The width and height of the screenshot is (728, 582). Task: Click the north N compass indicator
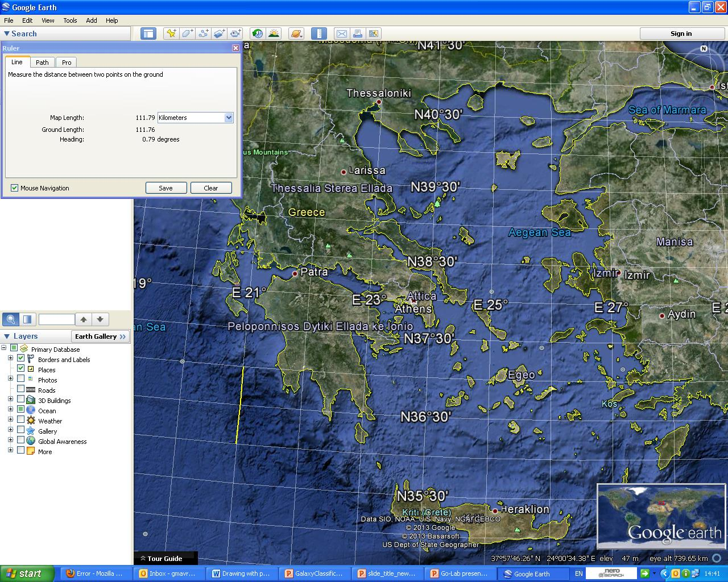704,49
